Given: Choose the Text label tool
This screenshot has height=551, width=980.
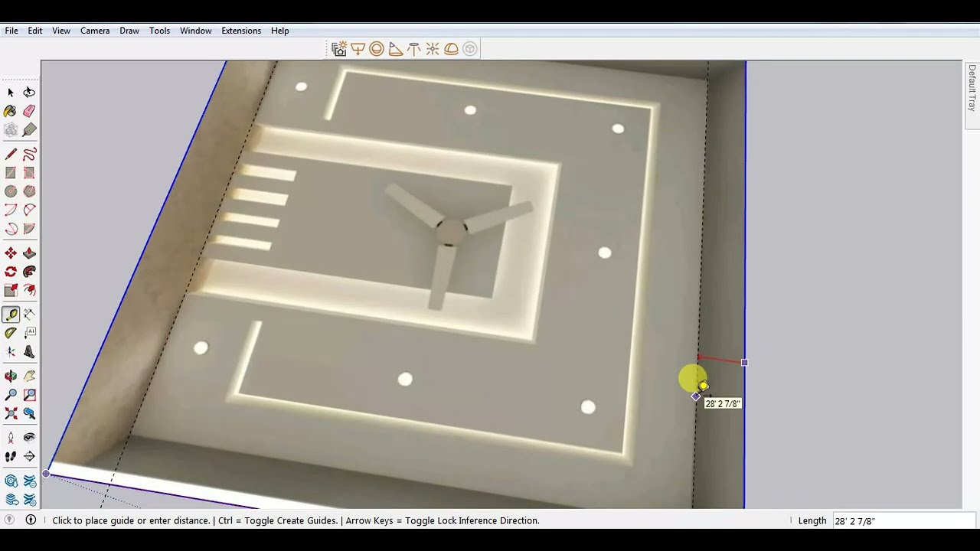Looking at the screenshot, I should 29,333.
